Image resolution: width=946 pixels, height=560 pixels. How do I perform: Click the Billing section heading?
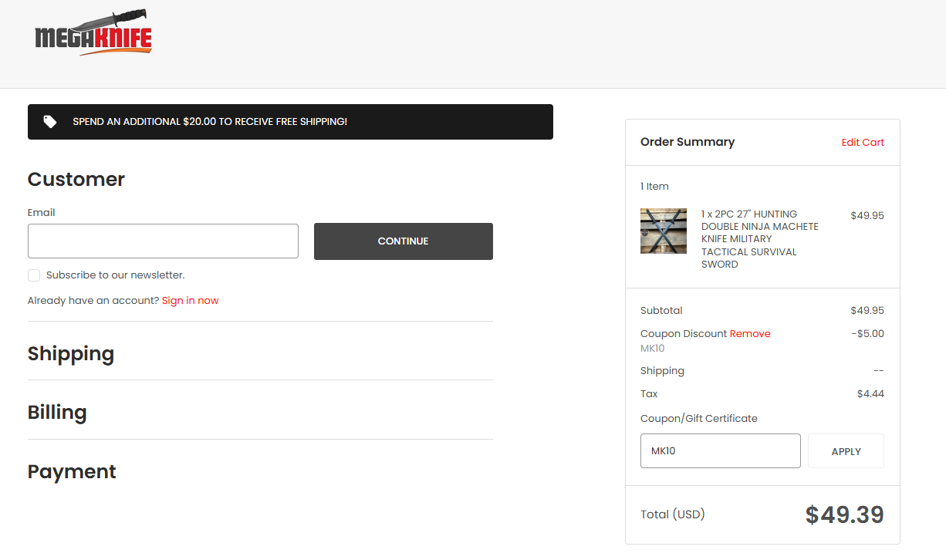pos(57,413)
